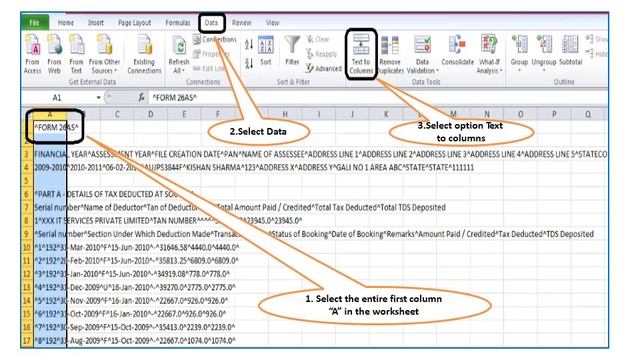Click cell '^PART A - DETAILS OF TAX DEDUCTED'
This screenshot has height=360, width=640.
(50, 194)
